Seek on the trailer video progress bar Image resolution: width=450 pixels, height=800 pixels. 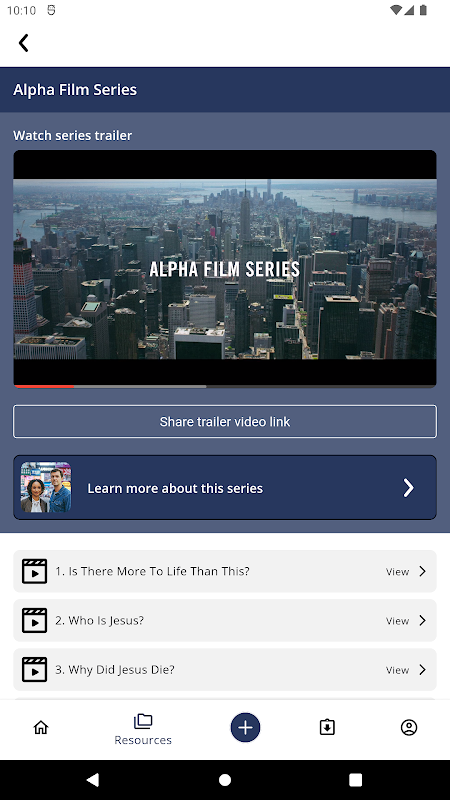pyautogui.click(x=225, y=386)
